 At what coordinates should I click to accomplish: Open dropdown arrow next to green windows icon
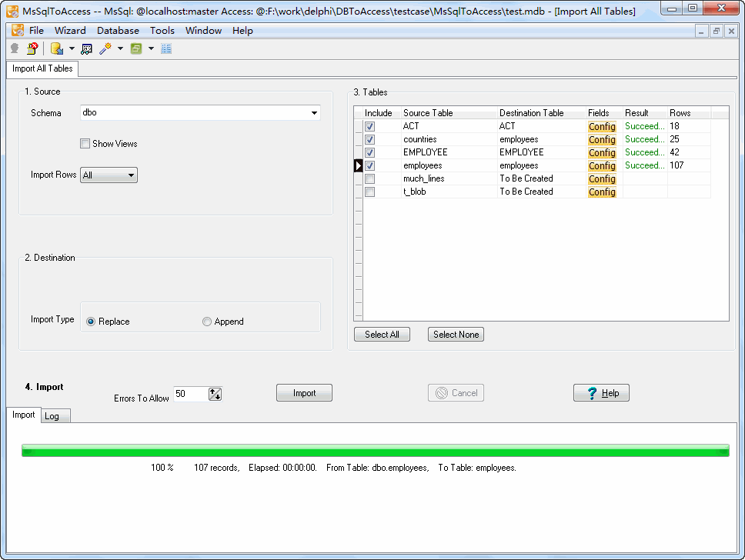tap(151, 48)
